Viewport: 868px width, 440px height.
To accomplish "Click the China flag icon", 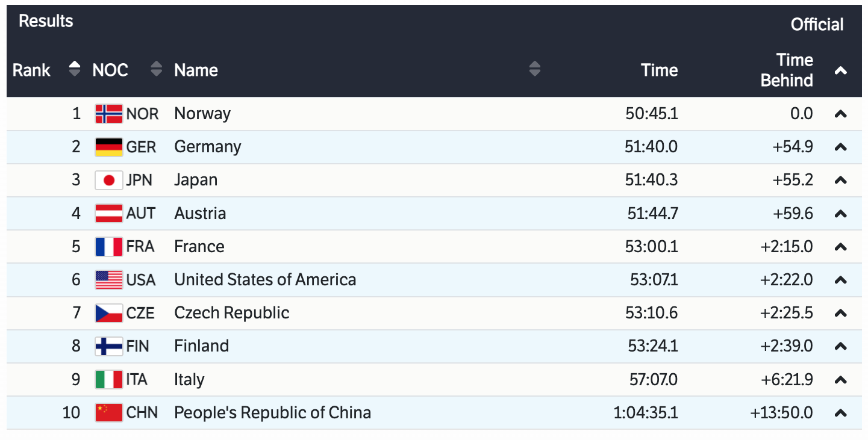I will [x=108, y=413].
